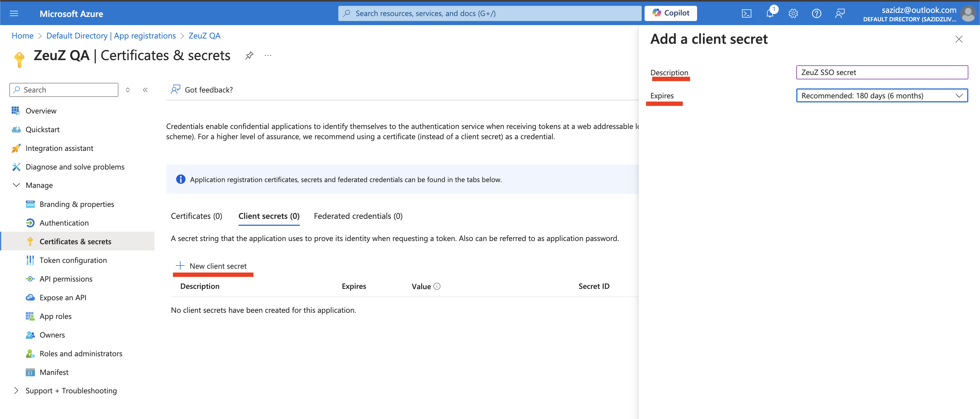Switch to the Certificates (0) tab

[x=196, y=216]
